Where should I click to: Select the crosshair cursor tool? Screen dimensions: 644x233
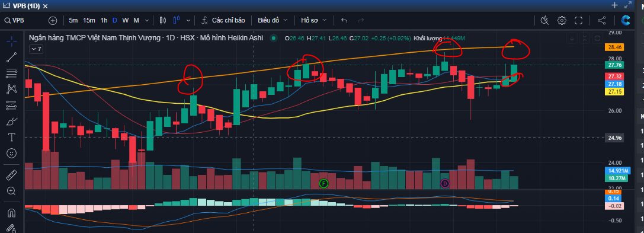click(x=11, y=41)
